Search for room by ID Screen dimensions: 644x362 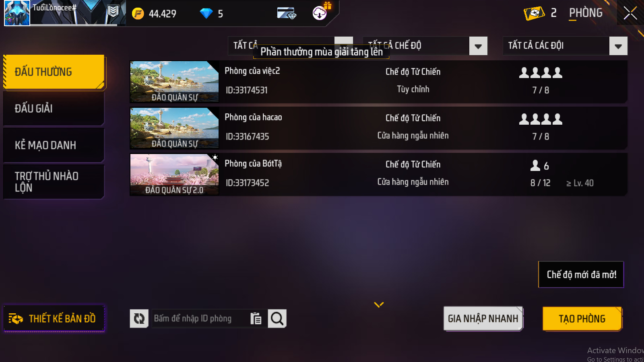tap(277, 319)
